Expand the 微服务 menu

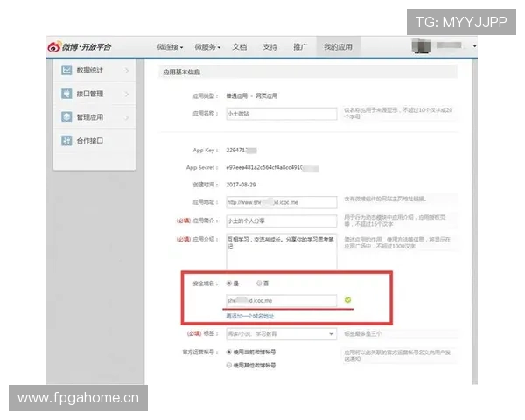point(207,47)
